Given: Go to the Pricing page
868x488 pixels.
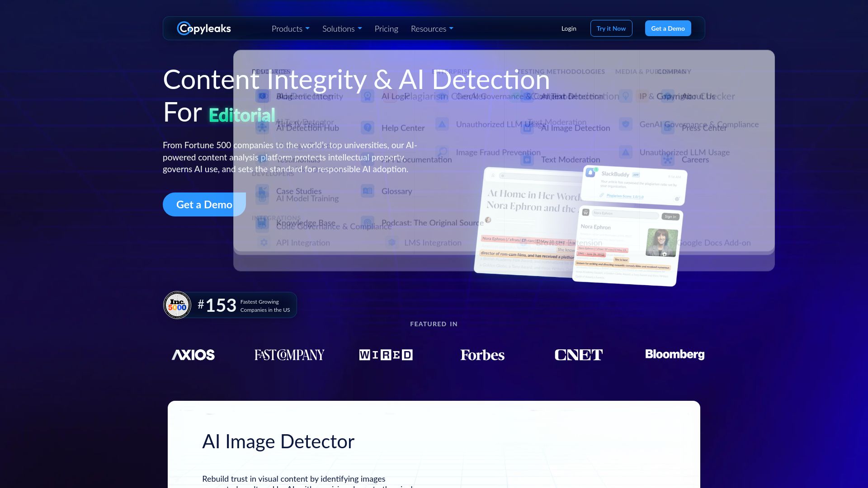Looking at the screenshot, I should [386, 28].
